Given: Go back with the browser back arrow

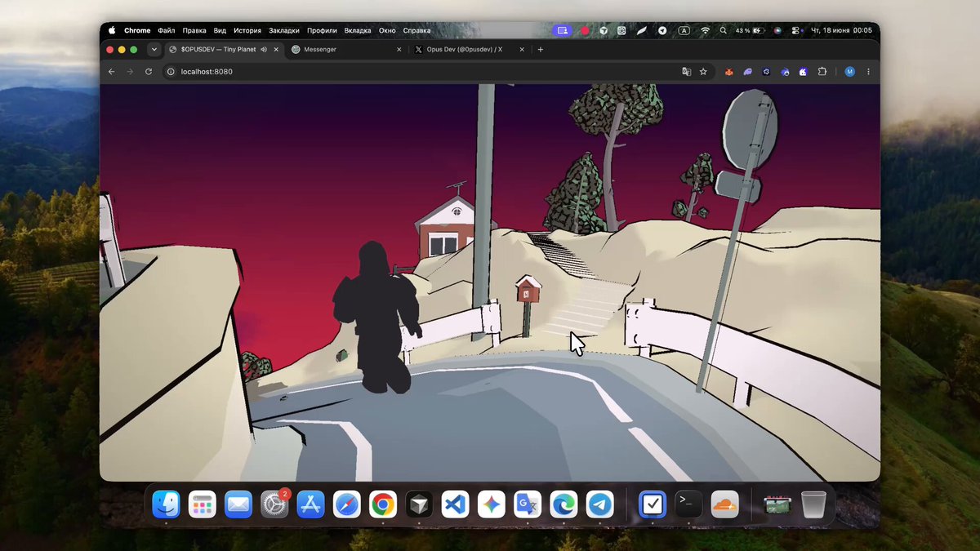Looking at the screenshot, I should [112, 72].
